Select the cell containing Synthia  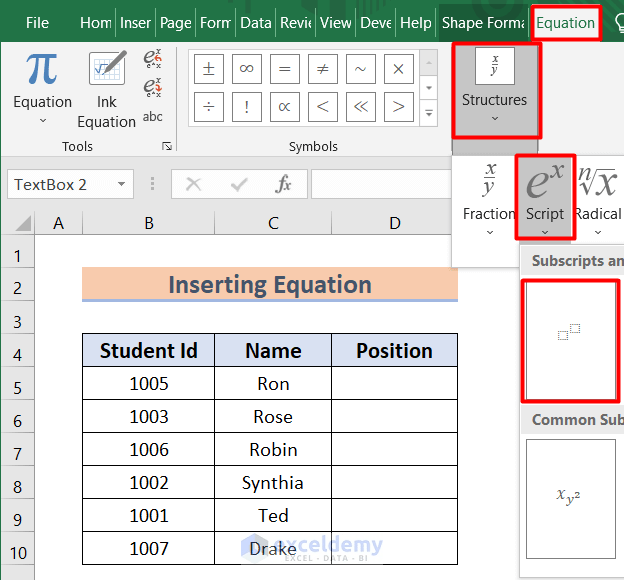pyautogui.click(x=273, y=482)
